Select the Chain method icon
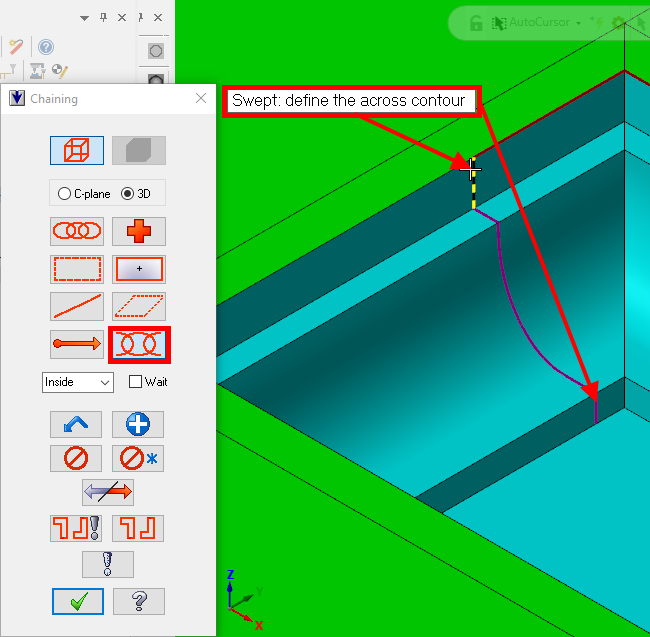This screenshot has width=650, height=637. point(77,231)
